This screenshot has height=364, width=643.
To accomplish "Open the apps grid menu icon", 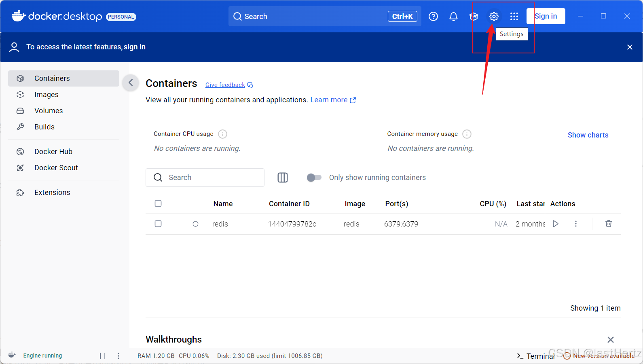I will [514, 17].
